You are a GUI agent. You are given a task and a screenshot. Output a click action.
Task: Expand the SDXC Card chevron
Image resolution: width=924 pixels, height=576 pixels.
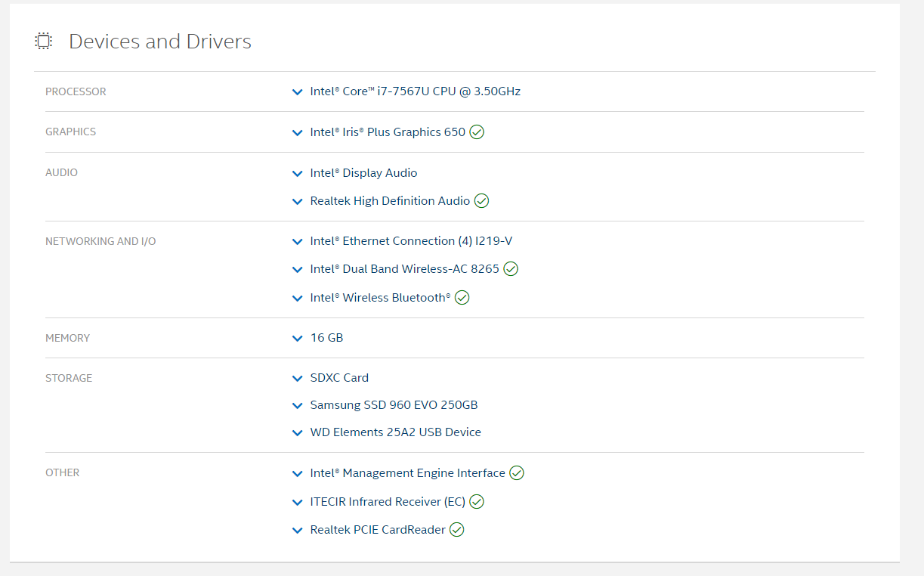click(x=297, y=379)
